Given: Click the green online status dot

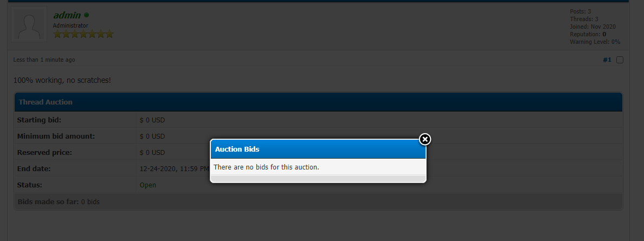Looking at the screenshot, I should pos(87,15).
